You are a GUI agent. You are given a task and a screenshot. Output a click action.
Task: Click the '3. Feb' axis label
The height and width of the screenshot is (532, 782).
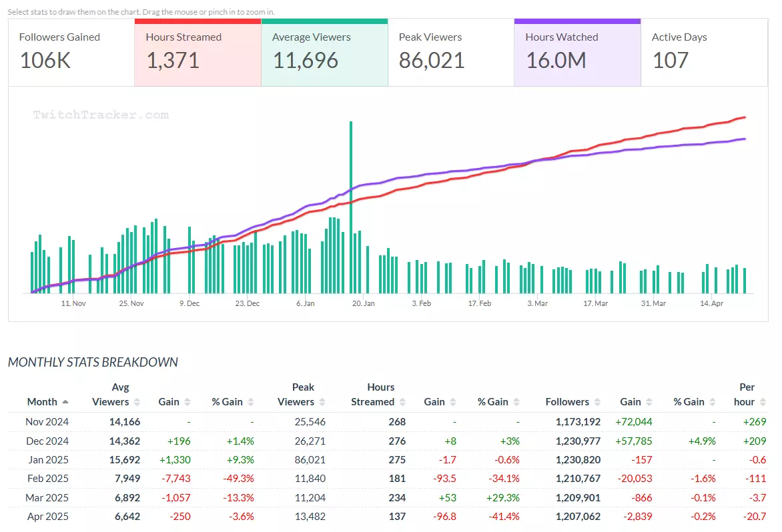pos(422,303)
